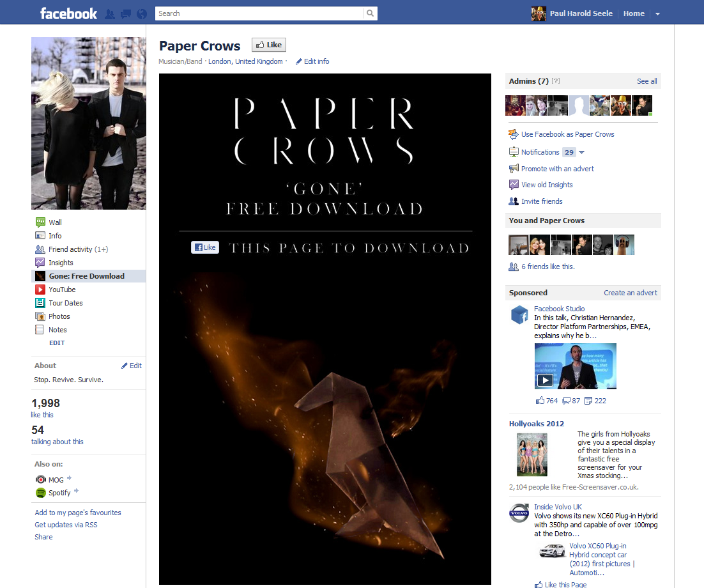The height and width of the screenshot is (588, 704).
Task: Click the Use Facebook as page icon
Action: [513, 134]
